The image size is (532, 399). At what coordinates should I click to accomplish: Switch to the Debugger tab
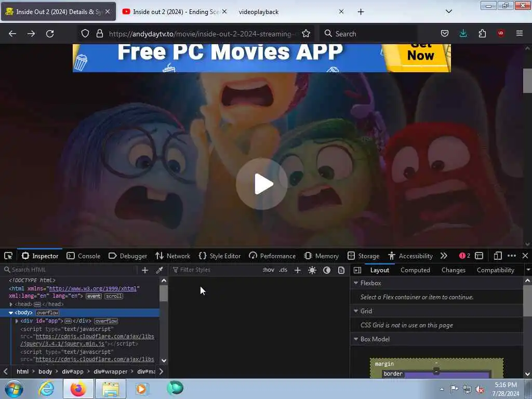128,256
